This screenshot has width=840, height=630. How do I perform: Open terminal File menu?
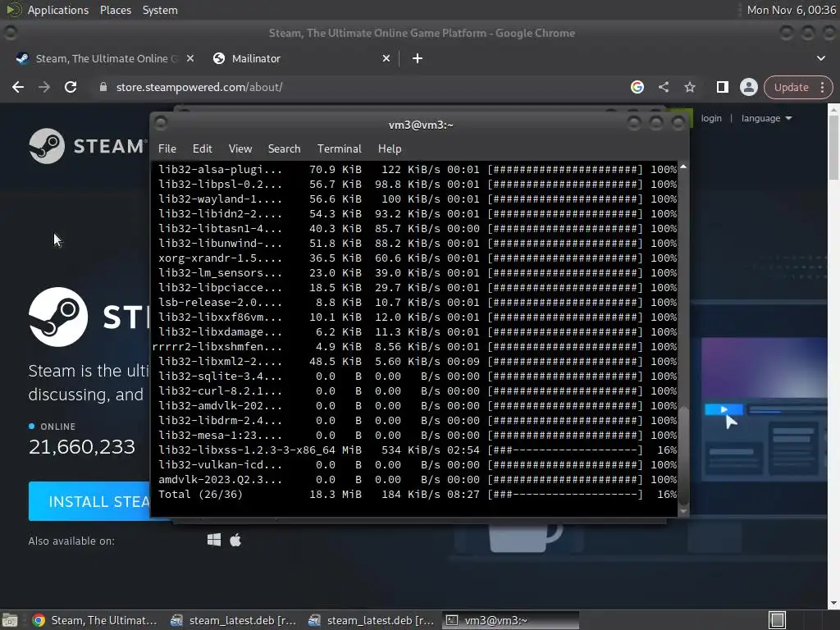(x=167, y=149)
